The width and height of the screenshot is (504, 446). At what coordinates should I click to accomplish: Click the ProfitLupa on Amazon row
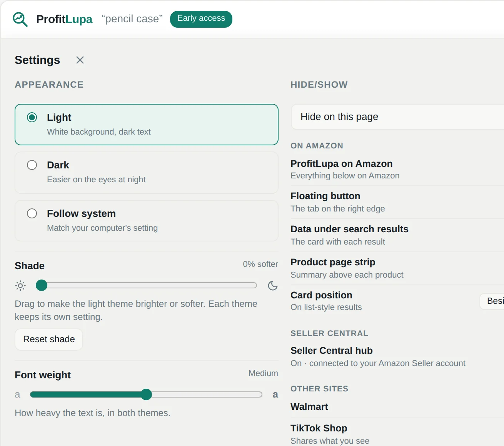397,170
